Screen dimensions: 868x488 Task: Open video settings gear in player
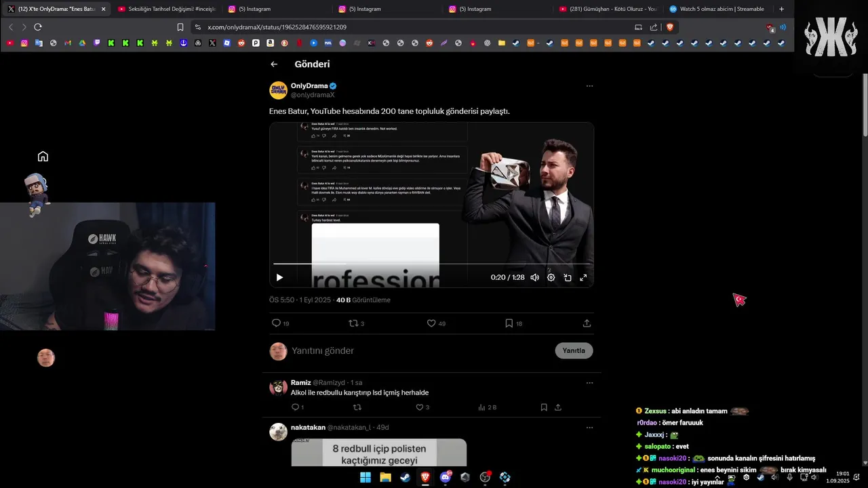point(551,277)
